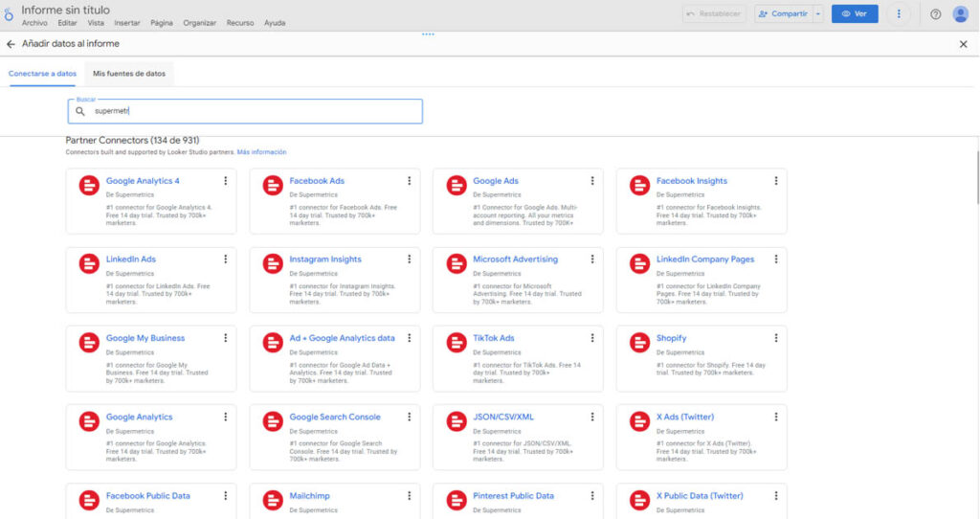This screenshot has width=980, height=519.
Task: Click the vertical scrollbar of connector list
Action: point(977,177)
